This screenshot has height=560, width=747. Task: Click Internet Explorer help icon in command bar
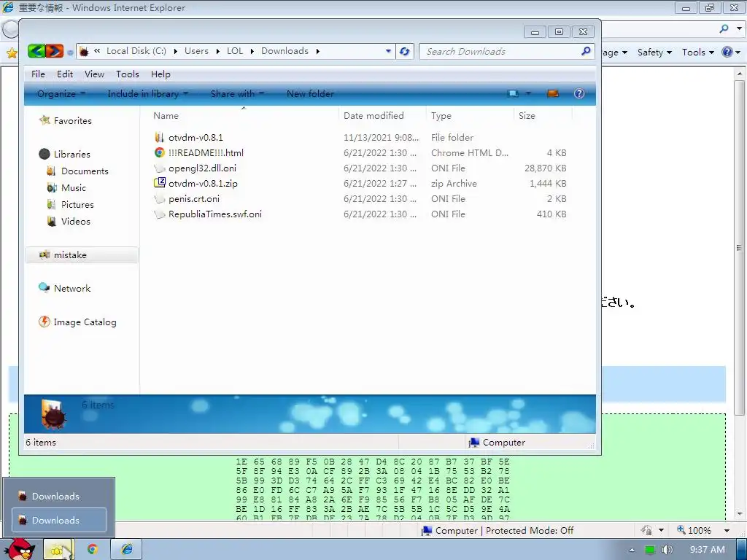click(x=727, y=52)
